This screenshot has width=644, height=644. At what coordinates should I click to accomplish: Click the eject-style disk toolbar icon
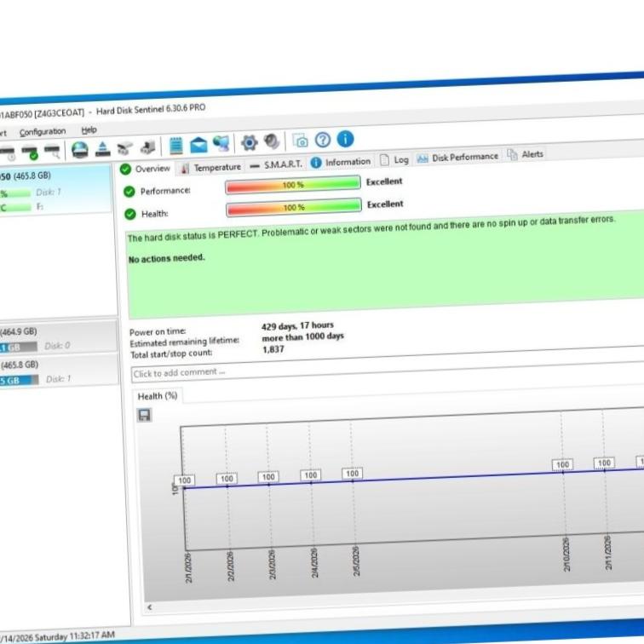click(102, 147)
